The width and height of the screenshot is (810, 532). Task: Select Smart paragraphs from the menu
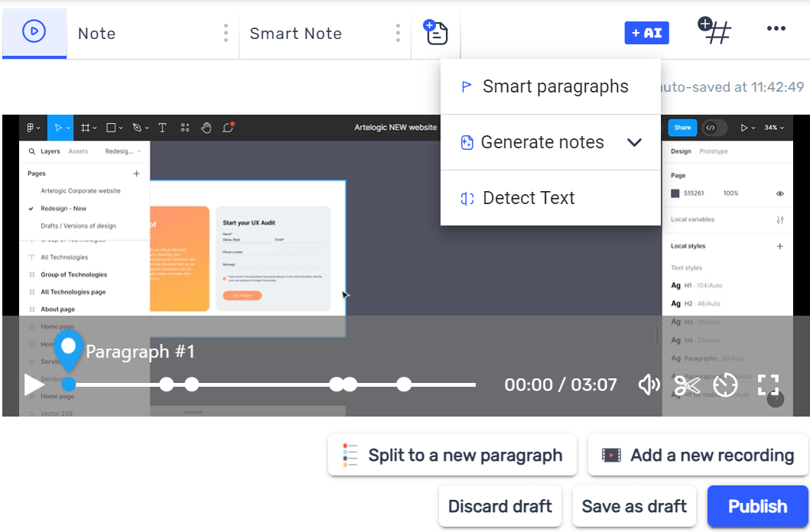point(555,87)
